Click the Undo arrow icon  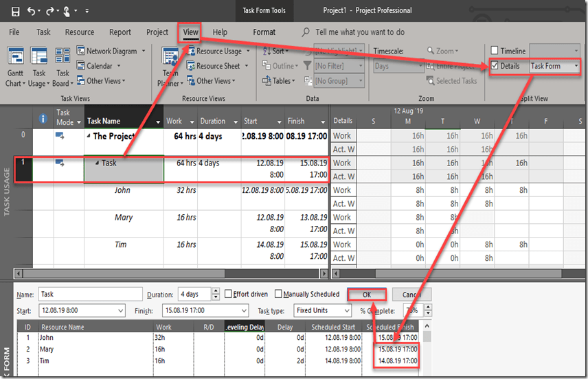tap(32, 11)
